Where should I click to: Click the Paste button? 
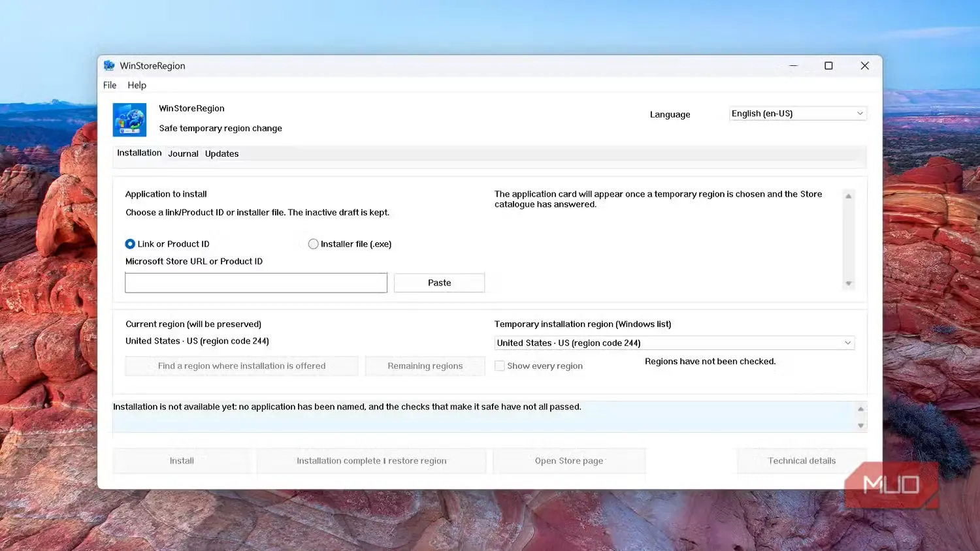click(440, 283)
